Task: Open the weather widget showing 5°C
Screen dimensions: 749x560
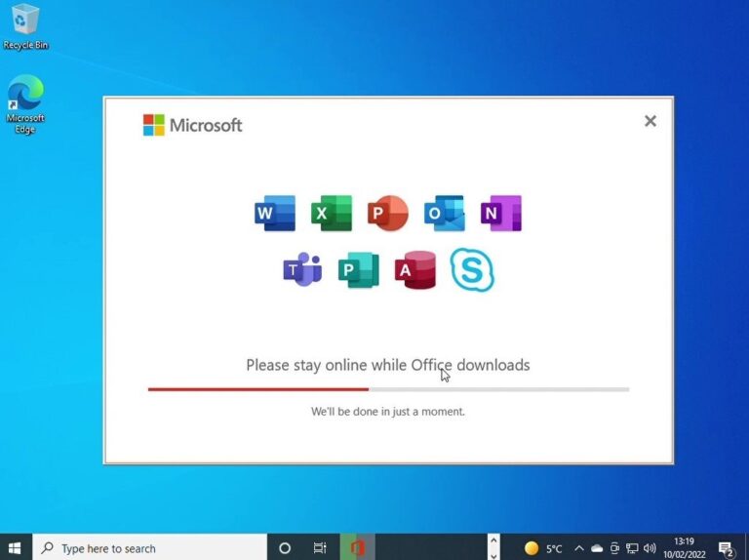Action: 543,548
